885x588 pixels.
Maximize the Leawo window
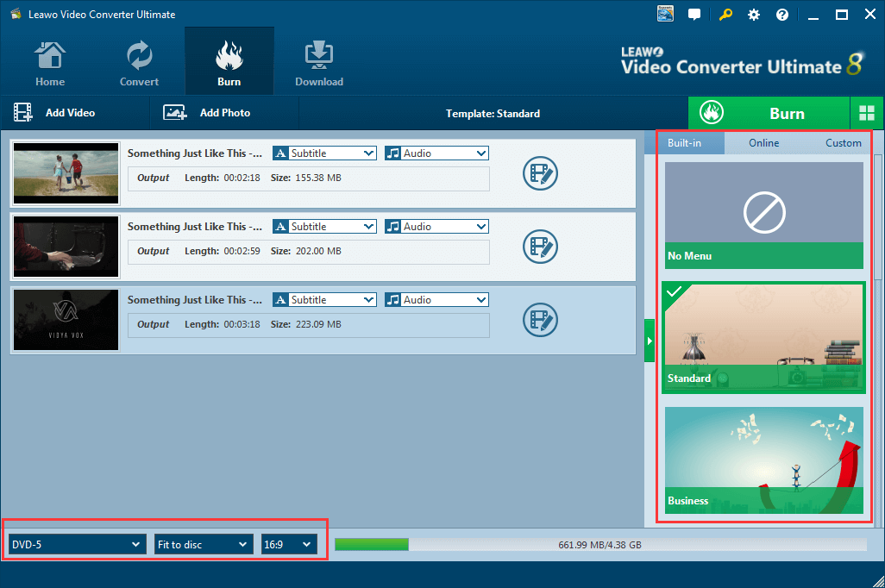tap(842, 15)
